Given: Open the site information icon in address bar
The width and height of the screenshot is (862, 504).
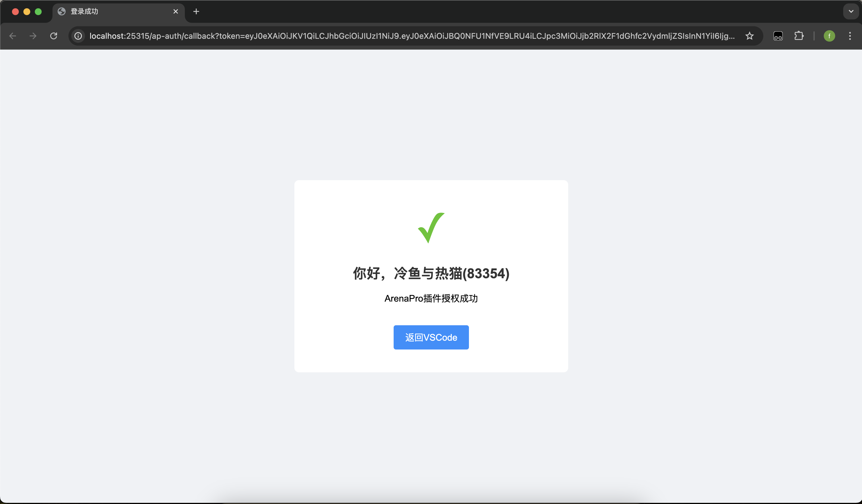Looking at the screenshot, I should [78, 36].
